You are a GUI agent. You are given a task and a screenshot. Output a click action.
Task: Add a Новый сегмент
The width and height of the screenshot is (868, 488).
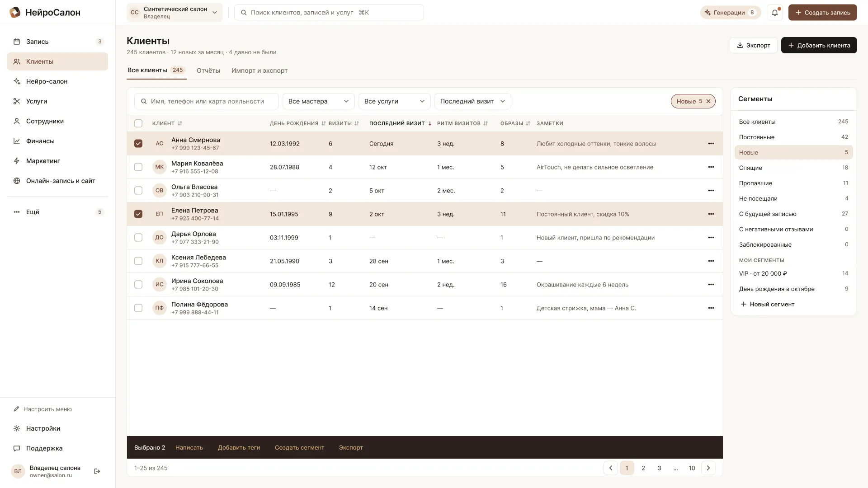coord(768,305)
